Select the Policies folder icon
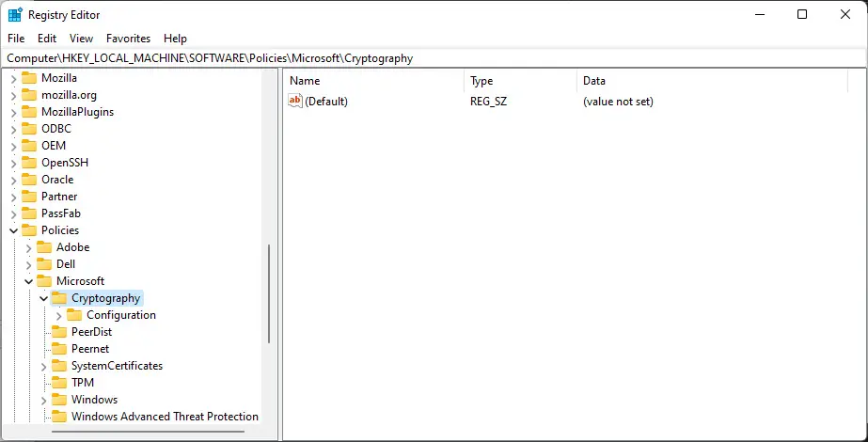This screenshot has height=442, width=868. click(x=29, y=229)
